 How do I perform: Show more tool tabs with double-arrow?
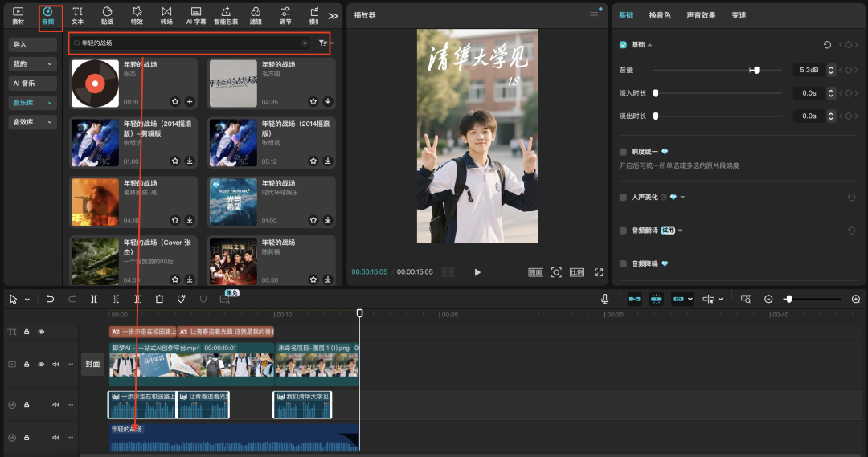click(x=333, y=16)
